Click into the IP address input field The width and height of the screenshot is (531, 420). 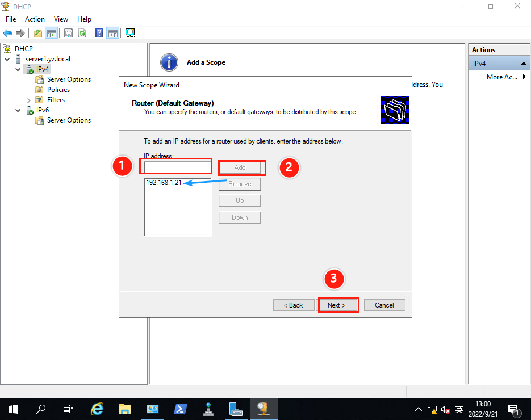[177, 167]
